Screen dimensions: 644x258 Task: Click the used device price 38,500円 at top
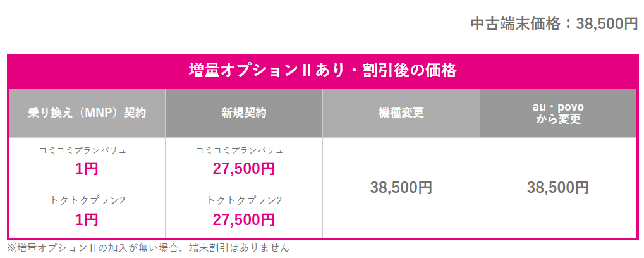coord(606,24)
